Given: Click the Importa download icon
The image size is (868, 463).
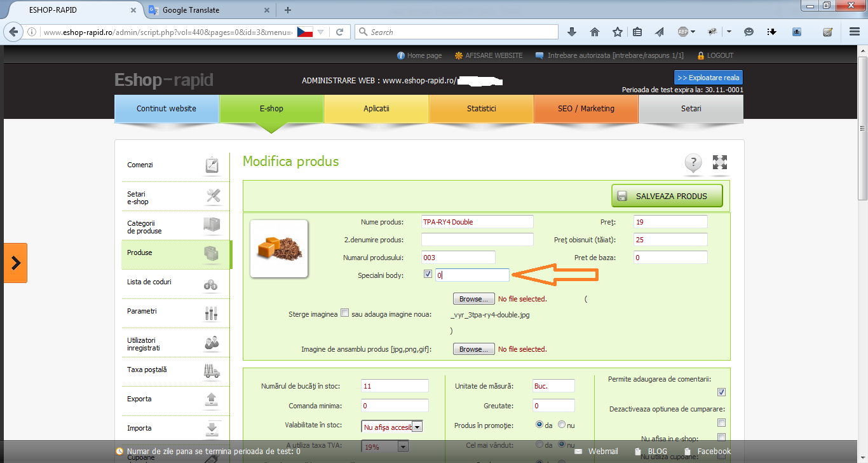Looking at the screenshot, I should (x=212, y=429).
